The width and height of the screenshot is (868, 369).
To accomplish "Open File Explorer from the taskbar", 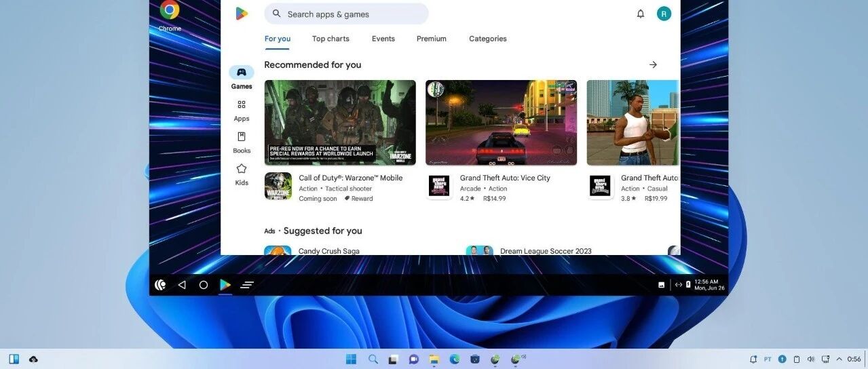I will (x=434, y=359).
